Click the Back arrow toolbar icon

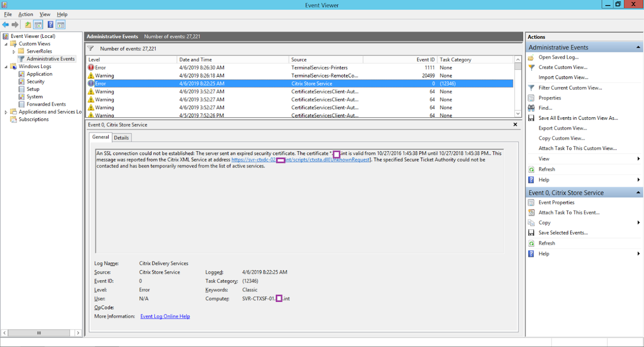[x=6, y=25]
